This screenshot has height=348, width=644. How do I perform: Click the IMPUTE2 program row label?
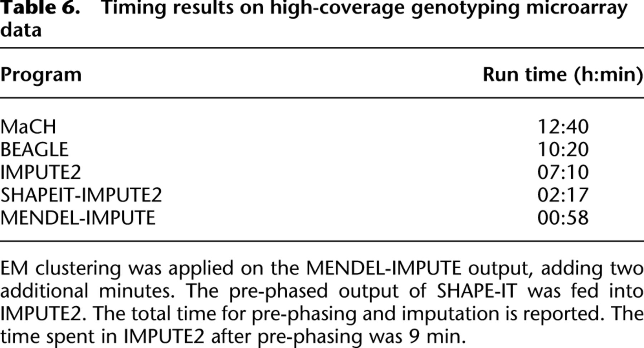[40, 172]
